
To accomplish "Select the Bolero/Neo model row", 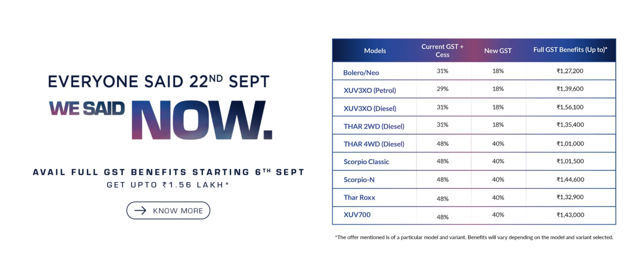I will (361, 72).
